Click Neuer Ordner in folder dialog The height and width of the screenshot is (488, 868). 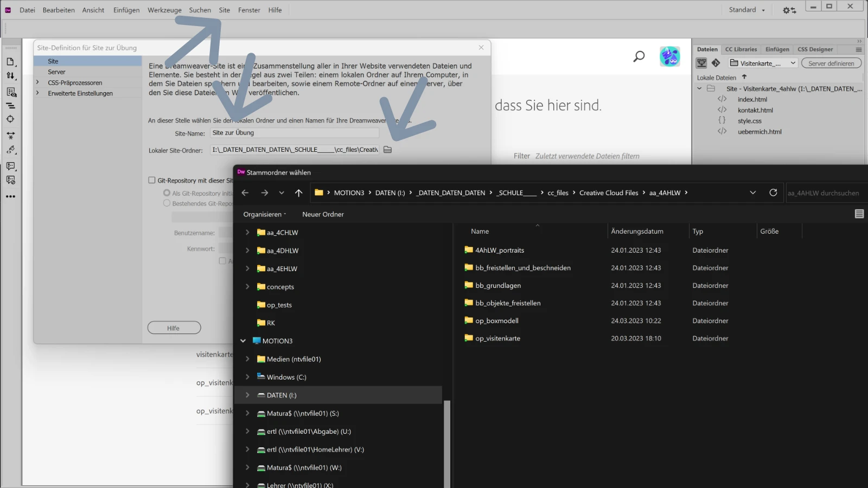323,214
